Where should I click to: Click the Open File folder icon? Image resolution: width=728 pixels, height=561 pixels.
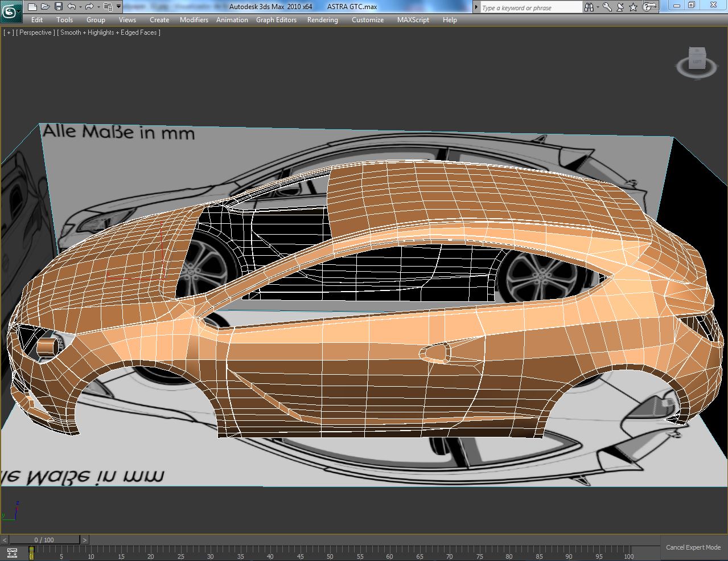point(45,7)
